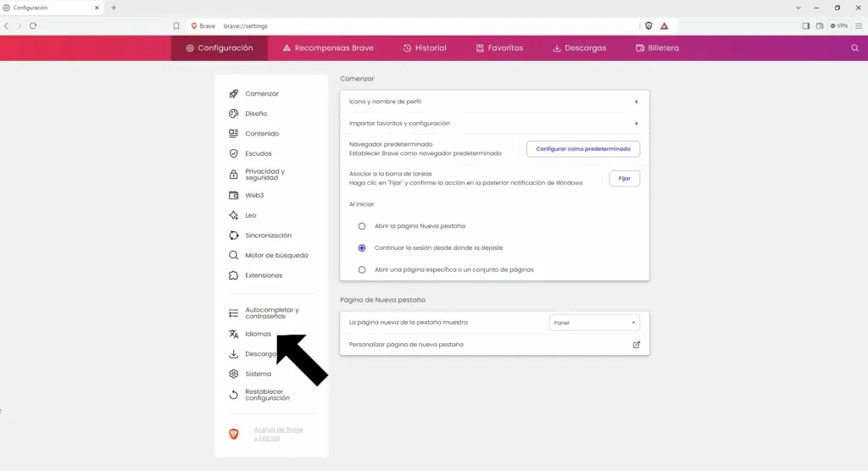The image size is (868, 471).
Task: Select Continuar la sesión desde donde la dejaste
Action: tap(361, 248)
